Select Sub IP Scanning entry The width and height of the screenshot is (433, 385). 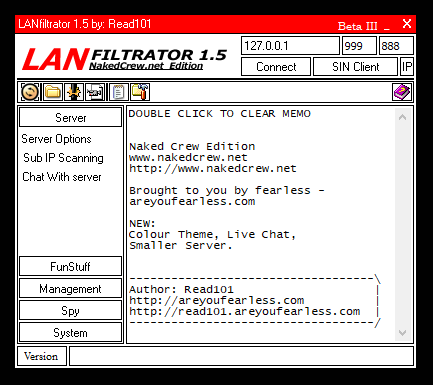63,158
